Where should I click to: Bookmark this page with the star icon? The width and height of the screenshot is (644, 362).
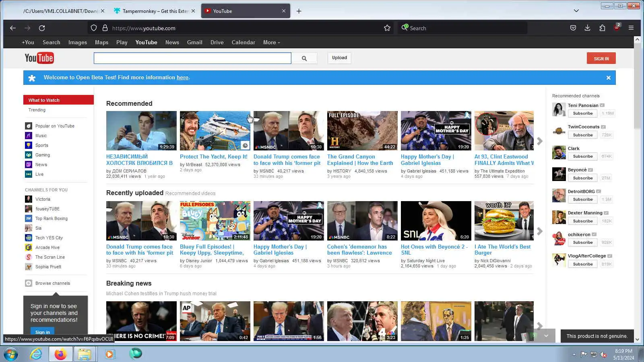click(x=387, y=28)
